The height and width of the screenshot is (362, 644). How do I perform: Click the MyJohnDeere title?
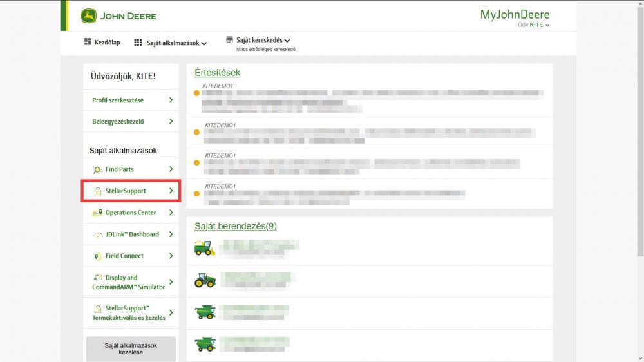point(515,14)
